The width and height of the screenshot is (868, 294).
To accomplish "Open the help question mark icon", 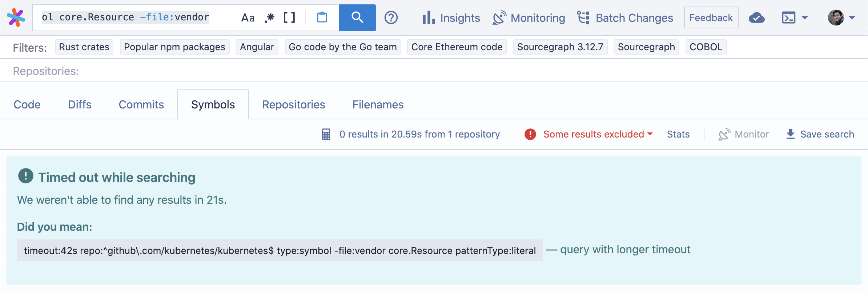I will [391, 17].
